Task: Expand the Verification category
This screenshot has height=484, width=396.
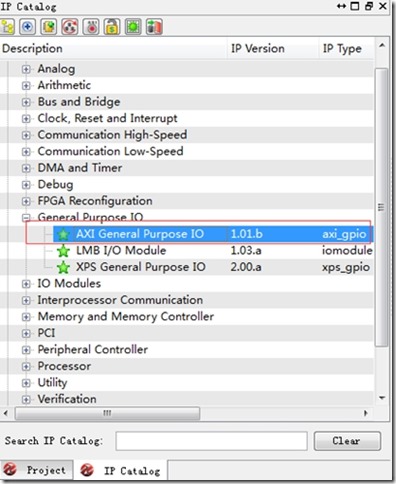Action: coord(26,399)
